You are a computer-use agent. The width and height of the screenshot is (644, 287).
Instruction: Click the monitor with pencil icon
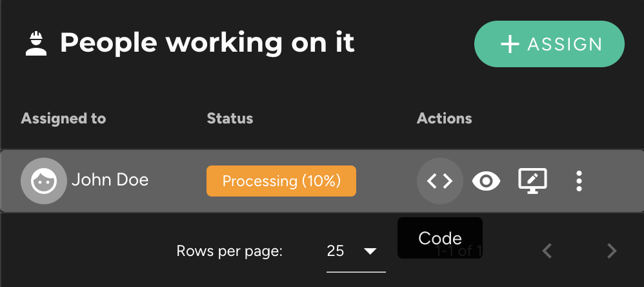point(533,182)
